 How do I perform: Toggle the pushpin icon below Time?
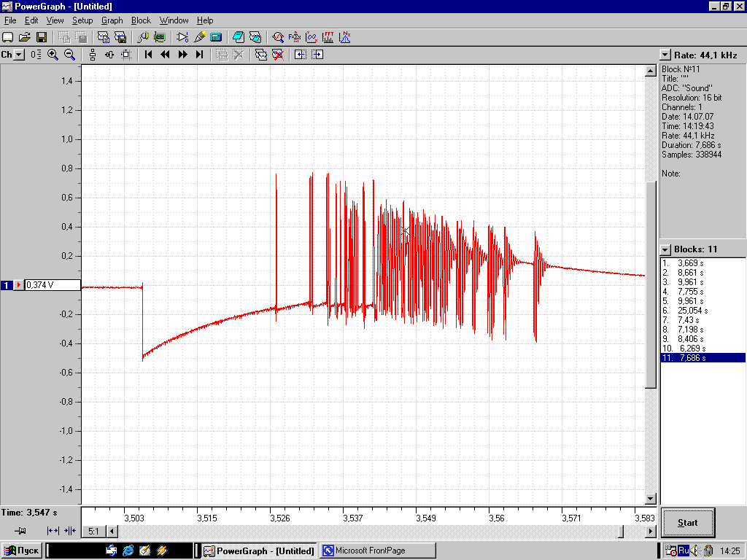pos(20,531)
